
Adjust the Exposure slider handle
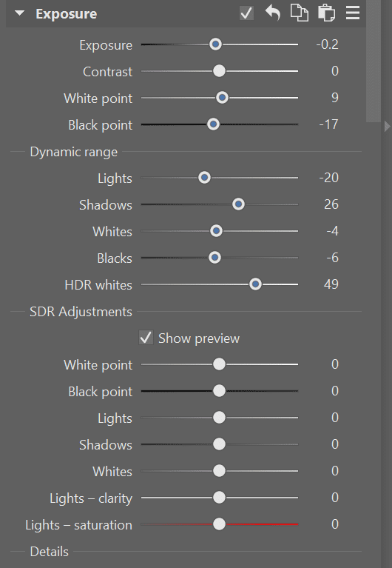click(x=216, y=44)
